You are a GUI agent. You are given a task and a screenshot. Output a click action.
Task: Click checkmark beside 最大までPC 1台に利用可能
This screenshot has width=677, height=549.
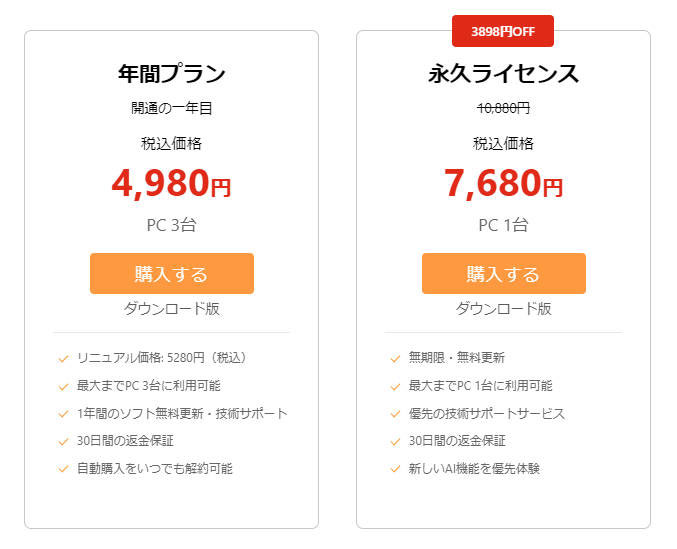pyautogui.click(x=396, y=386)
